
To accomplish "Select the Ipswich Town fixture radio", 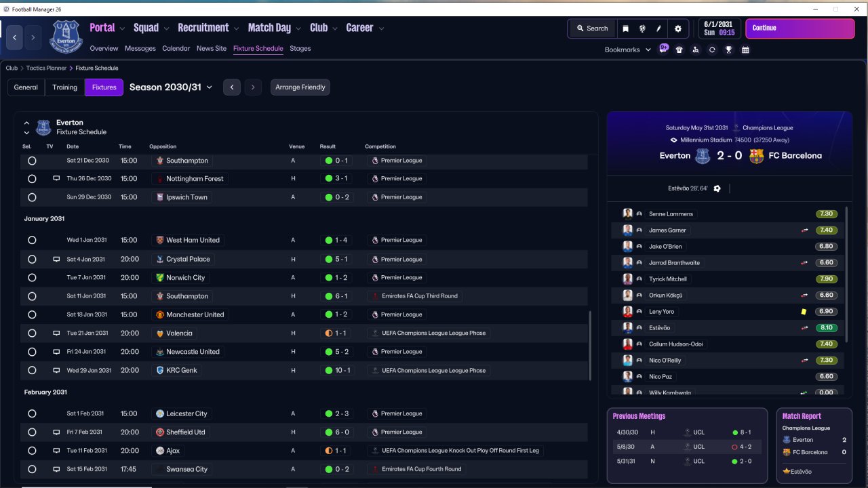I will tap(32, 197).
